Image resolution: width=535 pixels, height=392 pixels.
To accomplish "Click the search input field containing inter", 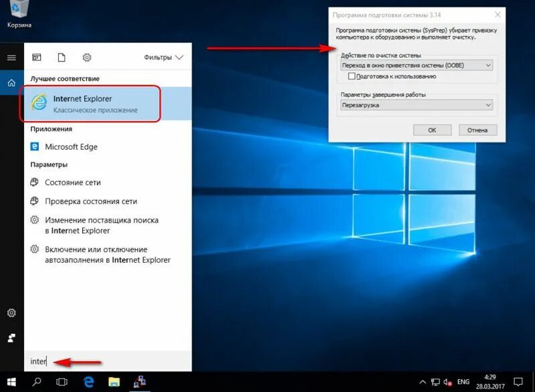I will [108, 361].
